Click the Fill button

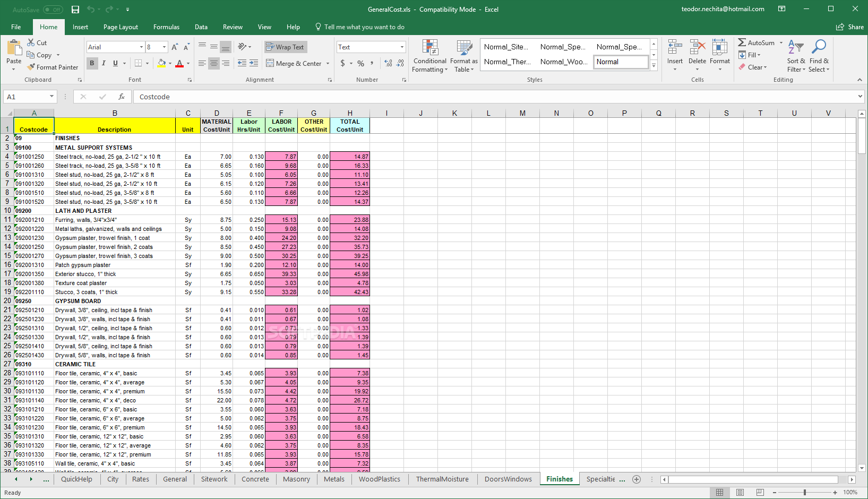(749, 55)
